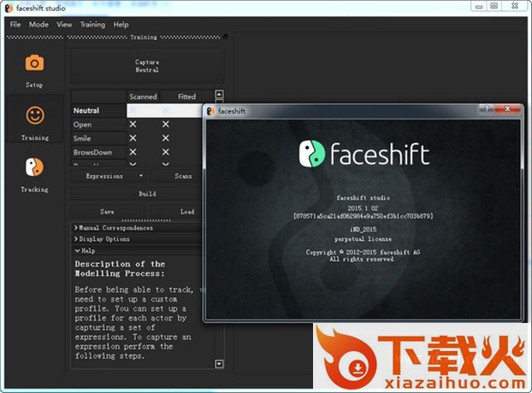
Task: Collapse the Help section
Action: tap(85, 250)
